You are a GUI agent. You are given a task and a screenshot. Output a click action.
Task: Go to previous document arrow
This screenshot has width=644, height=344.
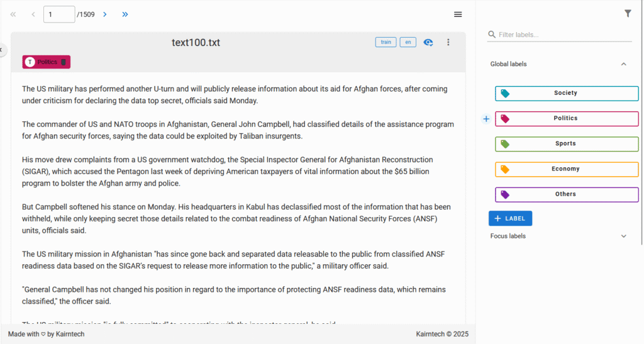[33, 14]
